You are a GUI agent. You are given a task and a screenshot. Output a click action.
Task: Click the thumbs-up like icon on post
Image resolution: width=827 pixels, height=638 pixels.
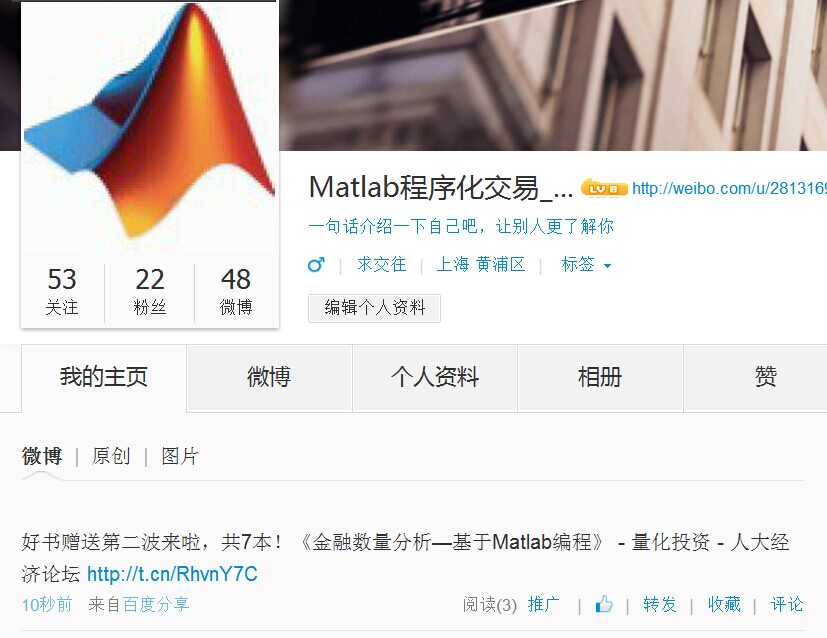604,604
